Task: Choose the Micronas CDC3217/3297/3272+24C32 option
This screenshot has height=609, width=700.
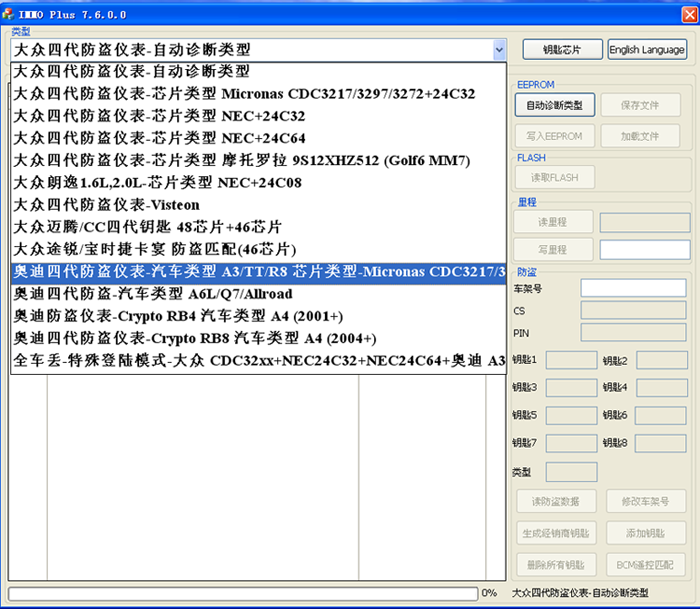Action: point(258,94)
